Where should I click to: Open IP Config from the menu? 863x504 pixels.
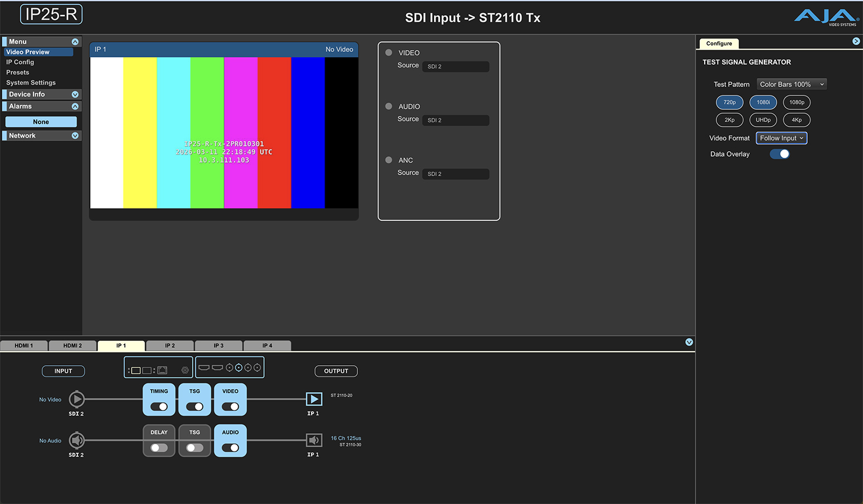(20, 62)
